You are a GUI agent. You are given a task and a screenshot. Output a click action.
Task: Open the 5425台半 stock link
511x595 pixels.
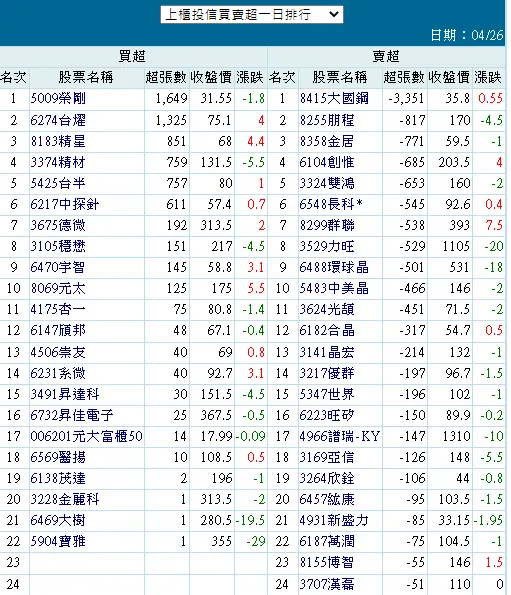click(x=58, y=183)
